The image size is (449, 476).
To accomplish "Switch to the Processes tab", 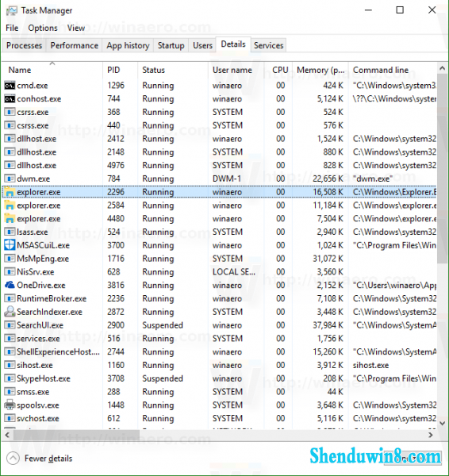I will [24, 45].
